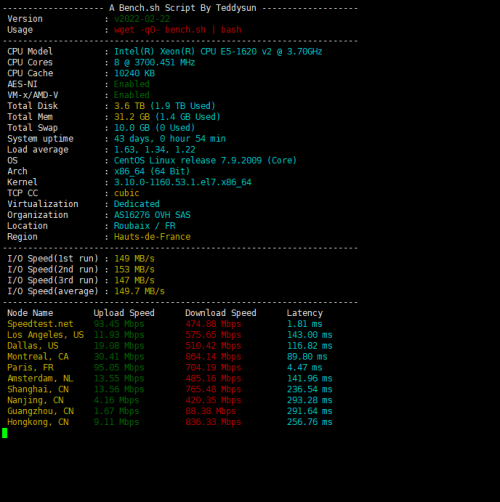Click Hongkong latency 256.76 ms
Image resolution: width=500 pixels, height=502 pixels.
tap(310, 422)
